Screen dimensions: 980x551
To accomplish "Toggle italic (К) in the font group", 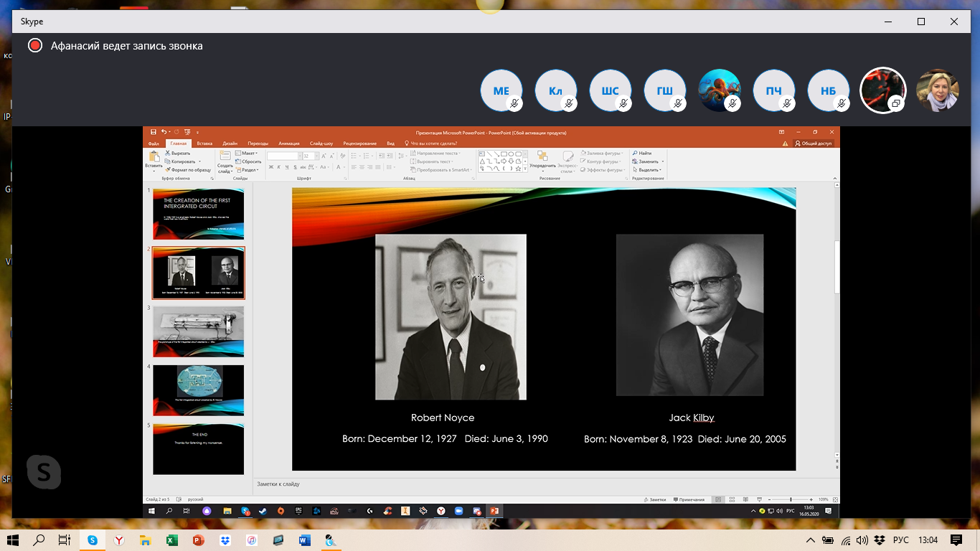I will tap(280, 167).
